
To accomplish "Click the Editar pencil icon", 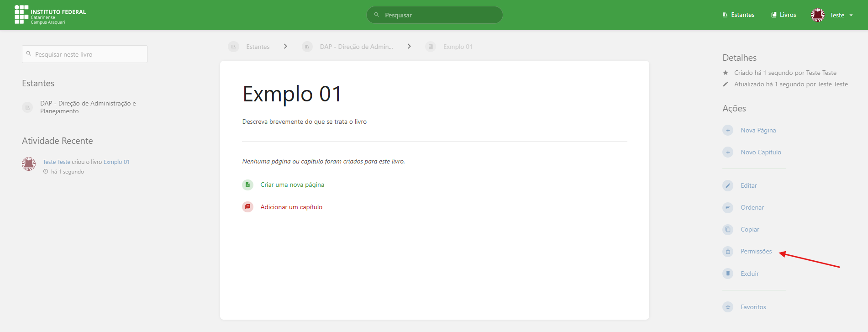I will click(728, 185).
